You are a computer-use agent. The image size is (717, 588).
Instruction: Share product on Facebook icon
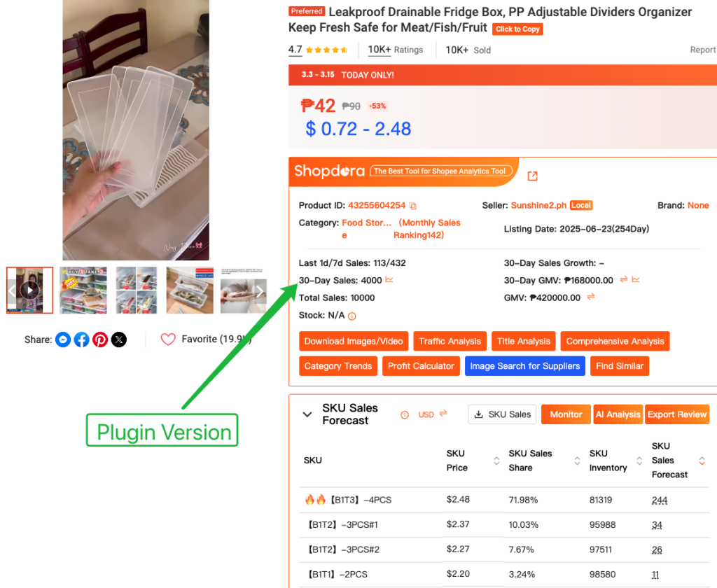82,339
